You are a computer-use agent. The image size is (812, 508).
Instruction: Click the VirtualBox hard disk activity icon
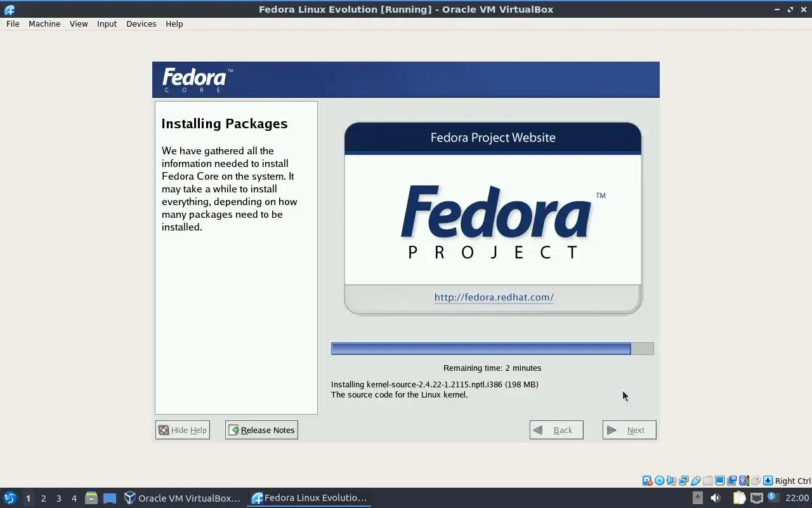(647, 481)
